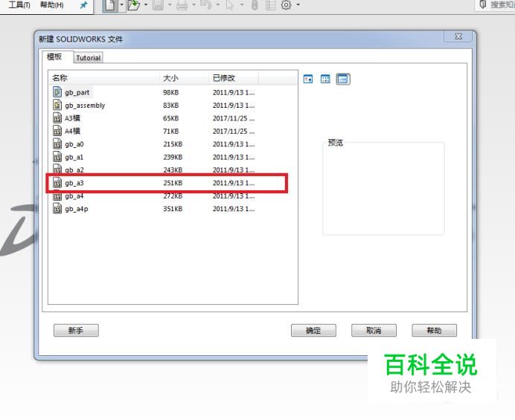The width and height of the screenshot is (515, 420).
Task: Select the gb_a1 template
Action: pyautogui.click(x=74, y=157)
